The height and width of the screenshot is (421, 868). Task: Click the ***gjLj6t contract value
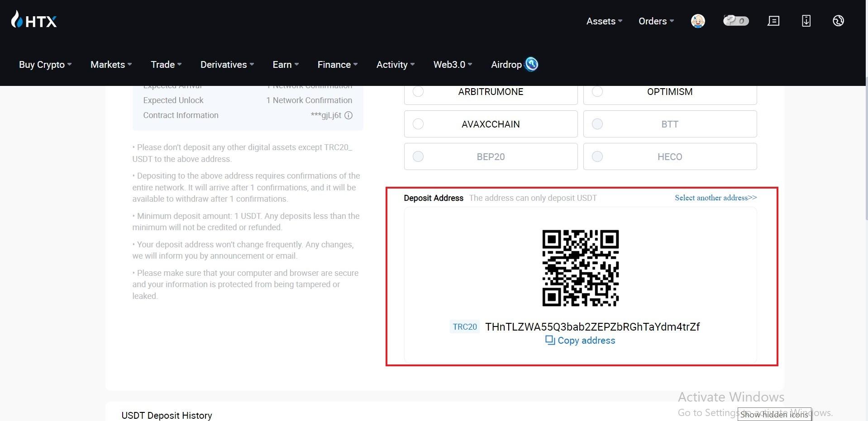pyautogui.click(x=326, y=115)
